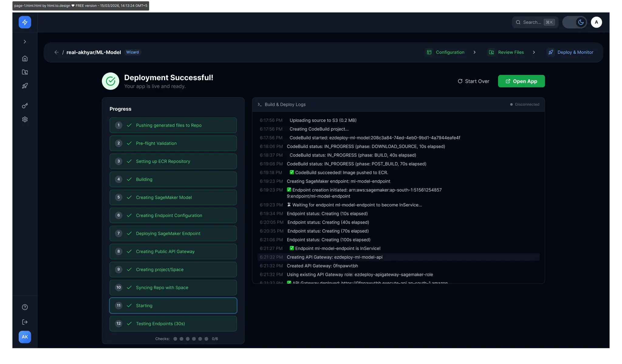Click chevron after Configuration step
This screenshot has height=364, width=622.
click(x=474, y=52)
